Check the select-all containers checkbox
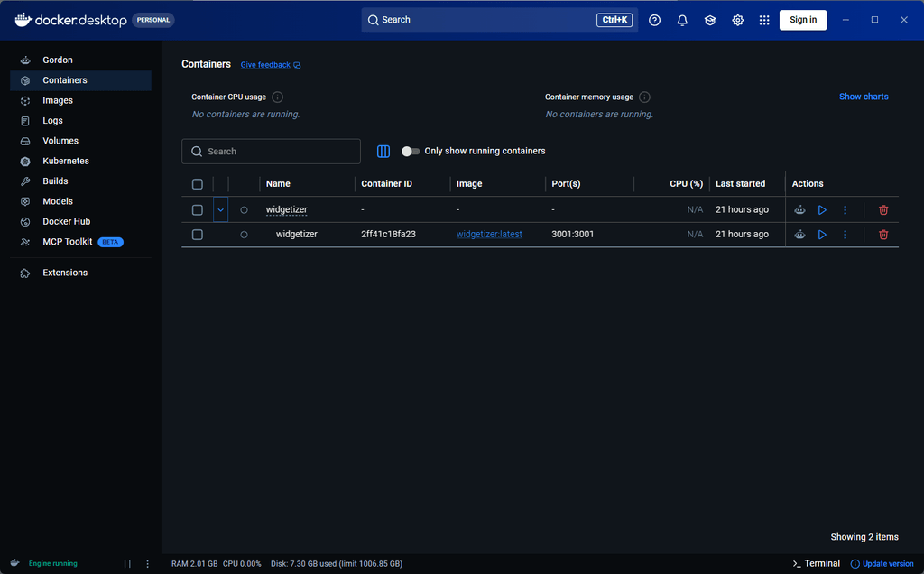Image resolution: width=924 pixels, height=574 pixels. pos(198,184)
